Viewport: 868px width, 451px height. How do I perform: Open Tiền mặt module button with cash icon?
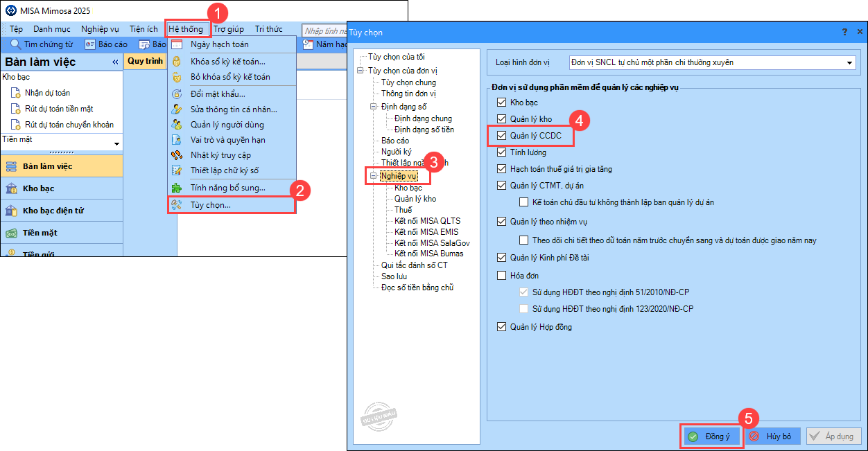[62, 233]
